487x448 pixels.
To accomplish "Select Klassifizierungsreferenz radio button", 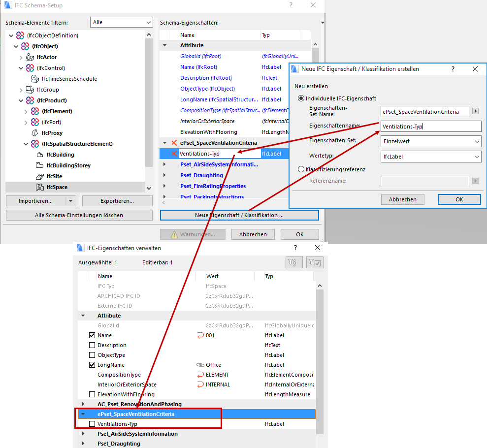I will (301, 169).
